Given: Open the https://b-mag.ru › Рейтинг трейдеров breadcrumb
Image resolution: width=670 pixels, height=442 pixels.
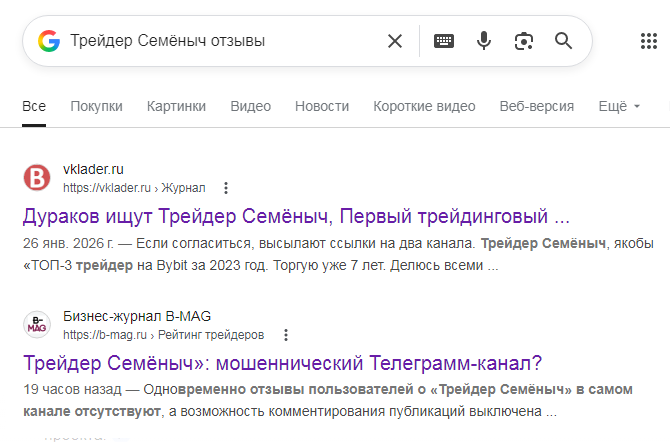Looking at the screenshot, I should coord(164,335).
